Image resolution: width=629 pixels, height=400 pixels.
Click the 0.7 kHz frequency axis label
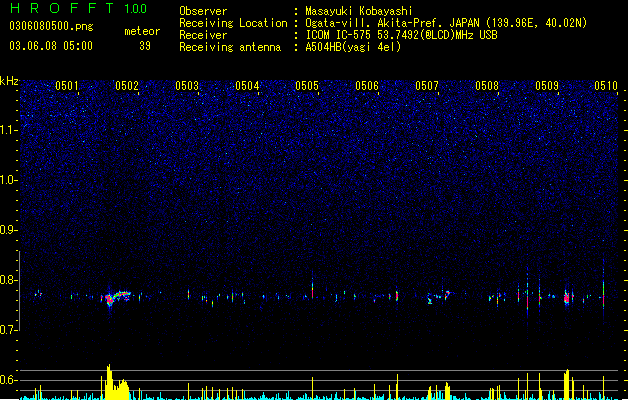[x=9, y=330]
